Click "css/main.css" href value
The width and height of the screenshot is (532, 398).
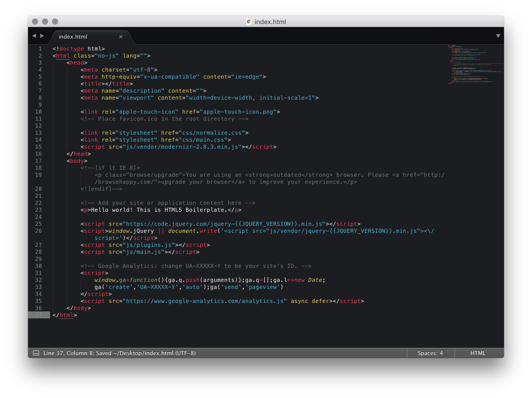(203, 140)
